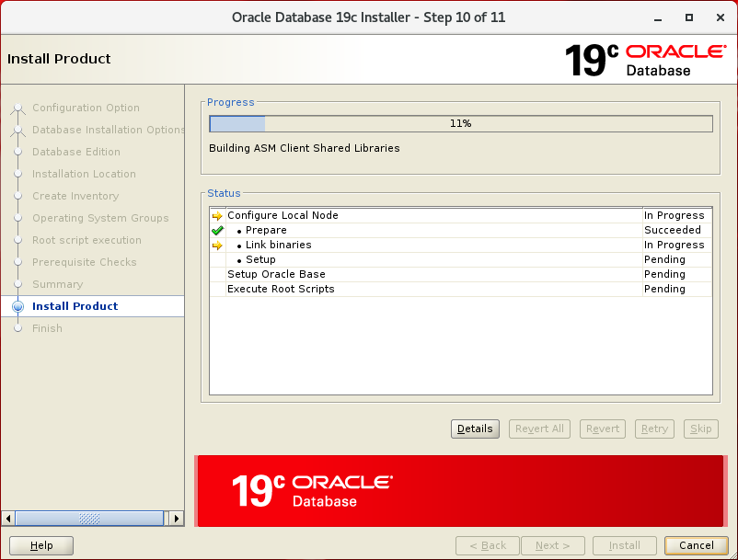
Task: Click the Configuration Option step node icon
Action: (x=17, y=109)
